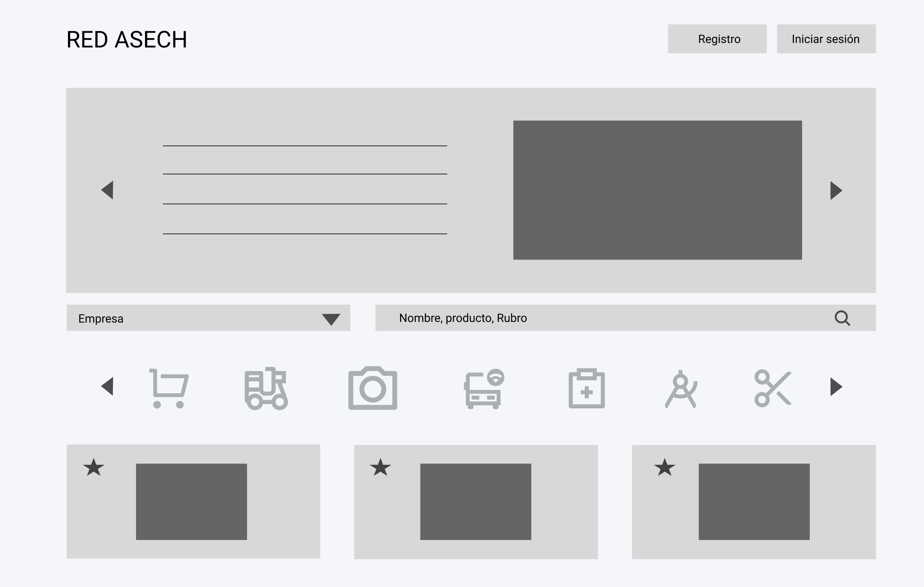Show more categories with right arrow
The height and width of the screenshot is (587, 924).
point(836,386)
